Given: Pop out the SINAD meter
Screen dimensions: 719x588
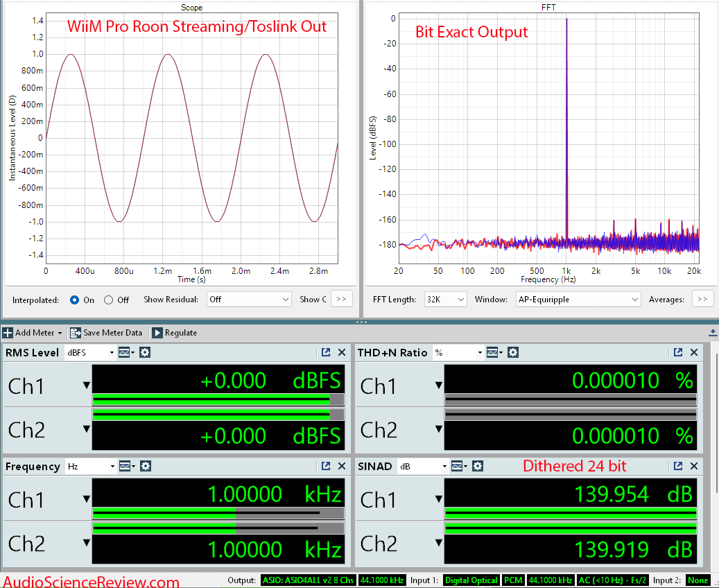Looking at the screenshot, I should coord(677,466).
